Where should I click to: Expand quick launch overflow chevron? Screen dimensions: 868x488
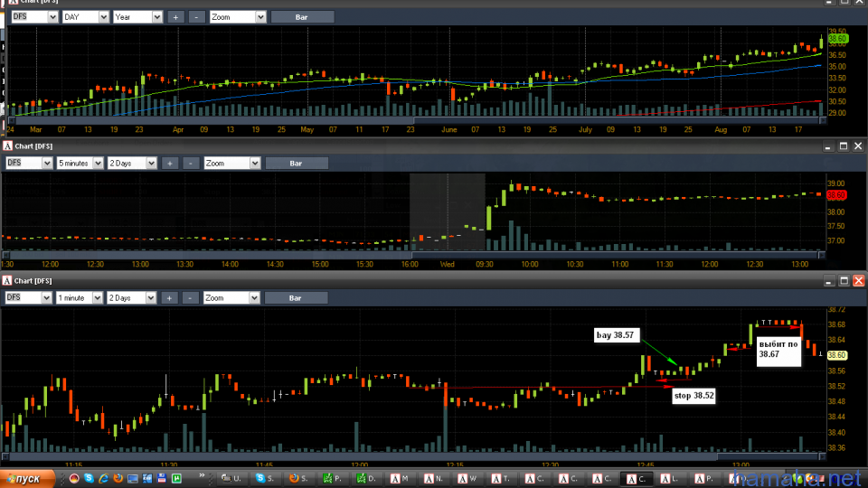[x=202, y=475]
